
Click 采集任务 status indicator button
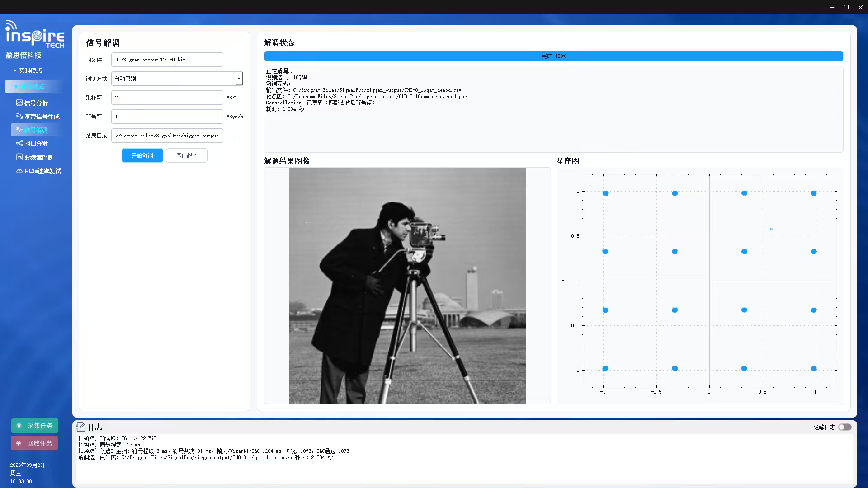35,426
